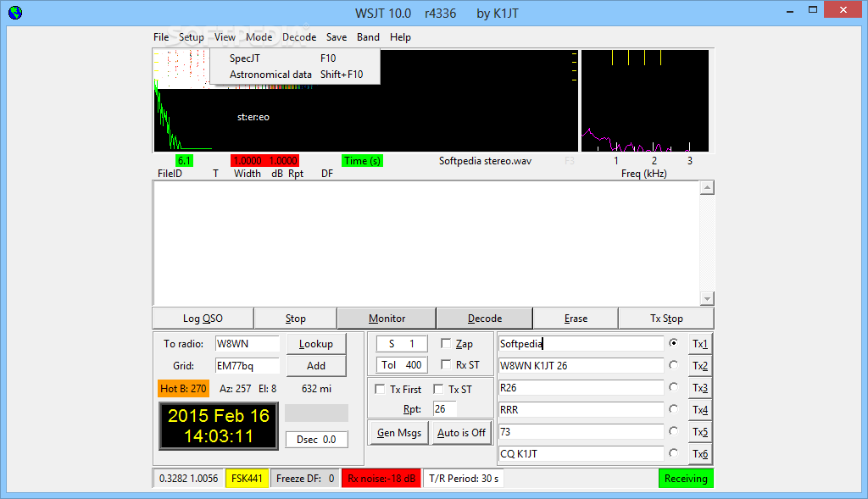Click the orange Hot B: 270 label
868x499 pixels.
(x=183, y=388)
